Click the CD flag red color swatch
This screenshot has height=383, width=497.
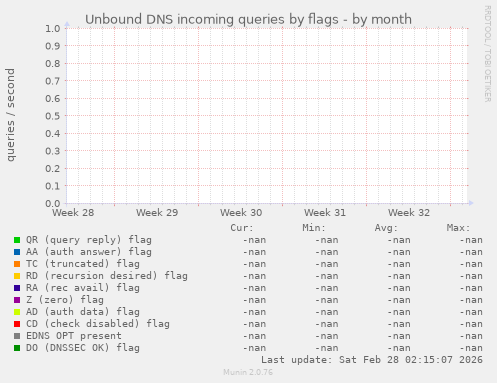coord(17,324)
